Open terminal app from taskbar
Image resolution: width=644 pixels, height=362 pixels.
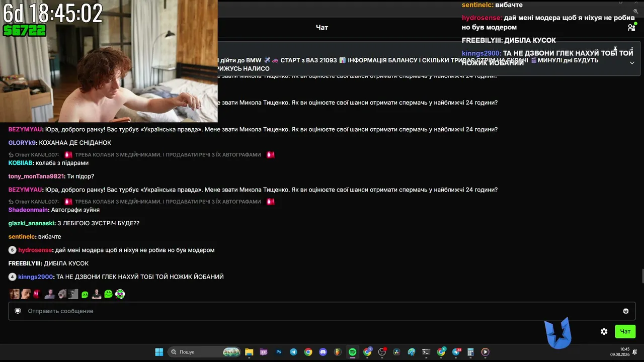click(x=426, y=352)
